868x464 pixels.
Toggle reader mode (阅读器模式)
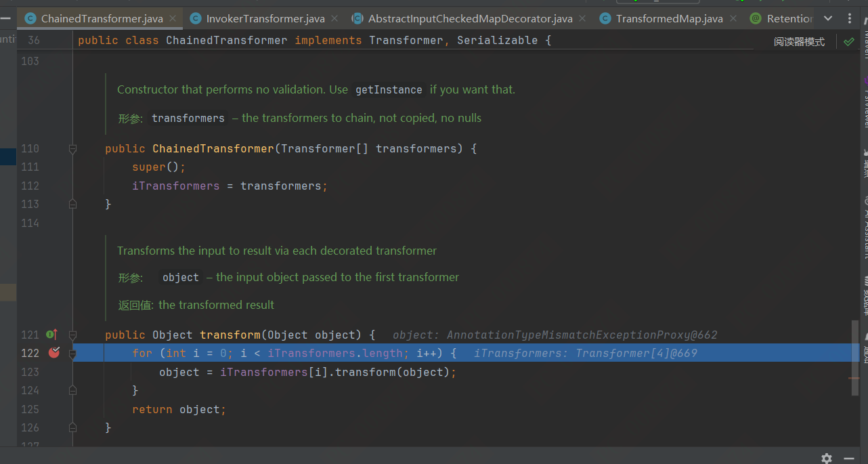pyautogui.click(x=799, y=41)
